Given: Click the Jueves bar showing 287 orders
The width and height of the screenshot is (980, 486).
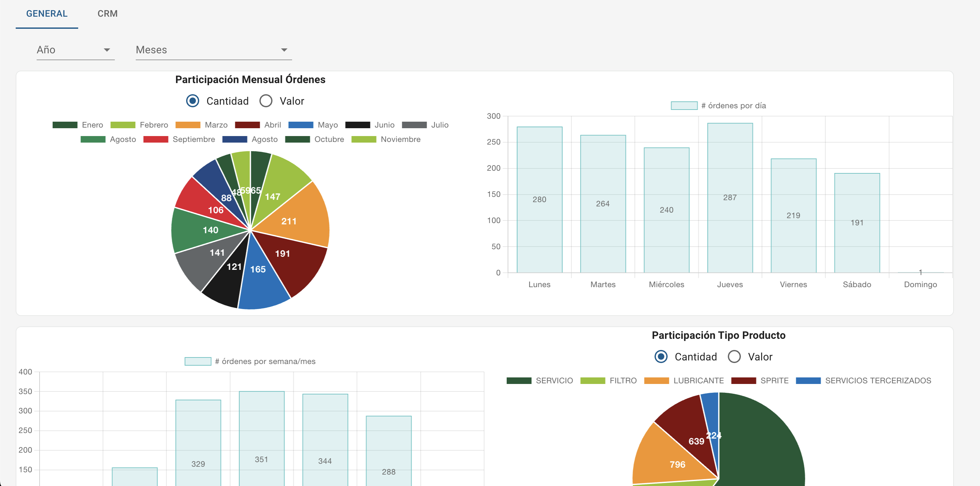Looking at the screenshot, I should (x=730, y=198).
